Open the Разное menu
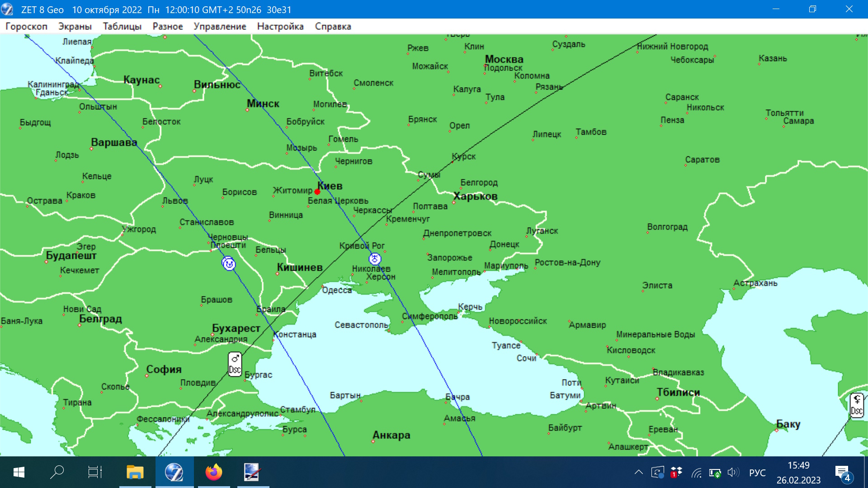 pyautogui.click(x=168, y=27)
